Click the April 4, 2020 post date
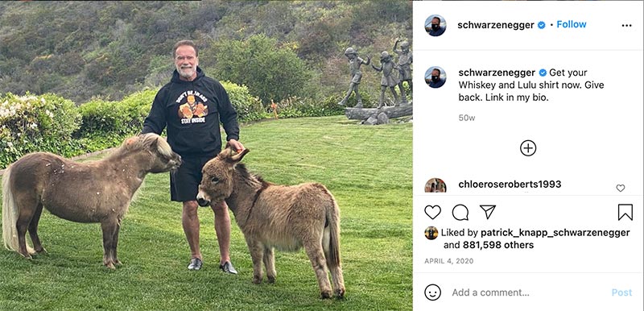This screenshot has height=311, width=644. pyautogui.click(x=449, y=261)
